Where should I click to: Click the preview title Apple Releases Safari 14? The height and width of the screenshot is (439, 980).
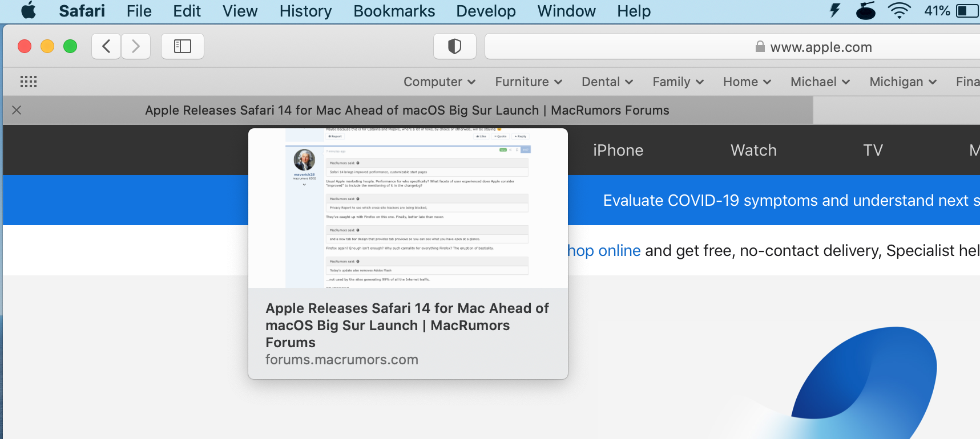(x=407, y=325)
